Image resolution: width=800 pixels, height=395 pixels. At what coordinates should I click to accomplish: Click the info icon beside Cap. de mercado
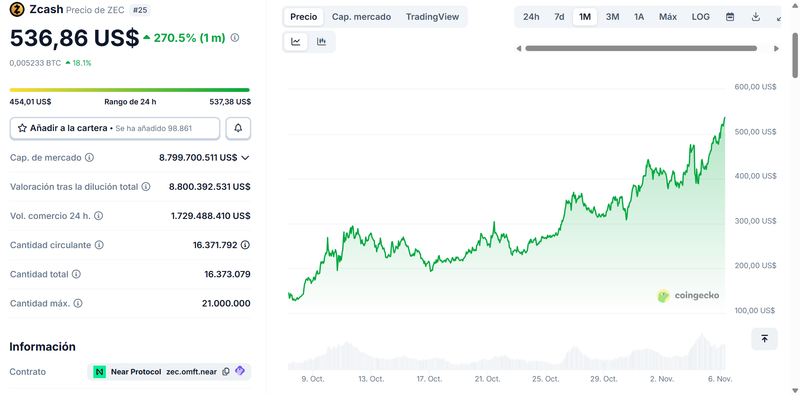(89, 158)
